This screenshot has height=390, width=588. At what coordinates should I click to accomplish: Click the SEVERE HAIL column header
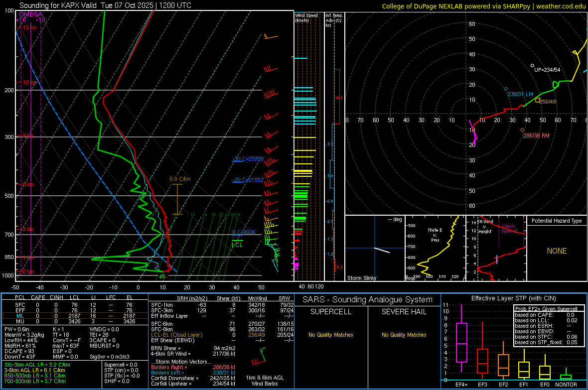[404, 312]
